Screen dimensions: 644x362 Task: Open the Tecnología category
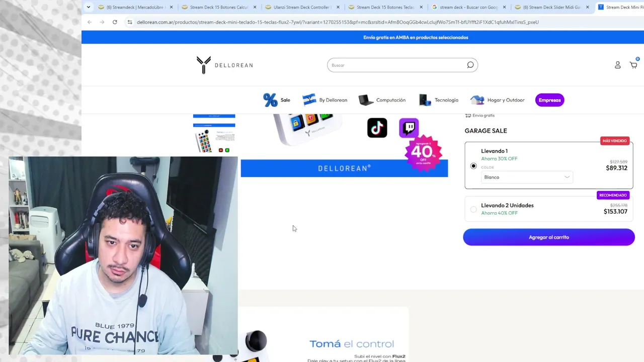point(438,100)
